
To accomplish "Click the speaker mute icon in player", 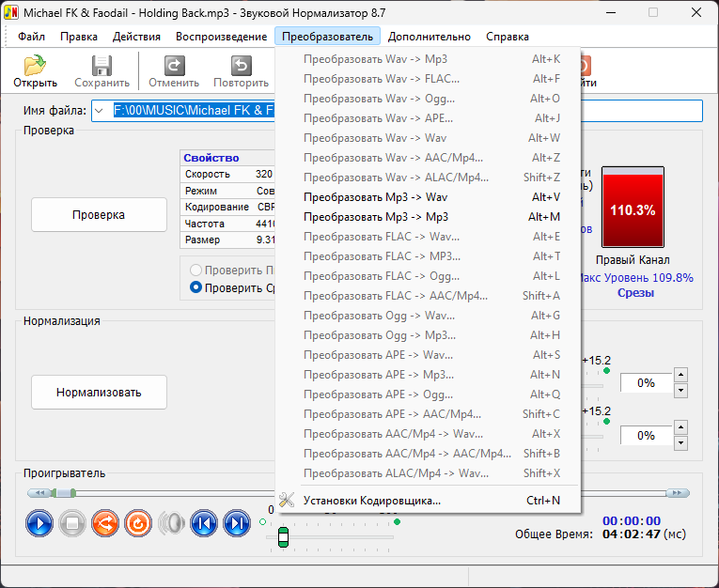I will (x=171, y=523).
